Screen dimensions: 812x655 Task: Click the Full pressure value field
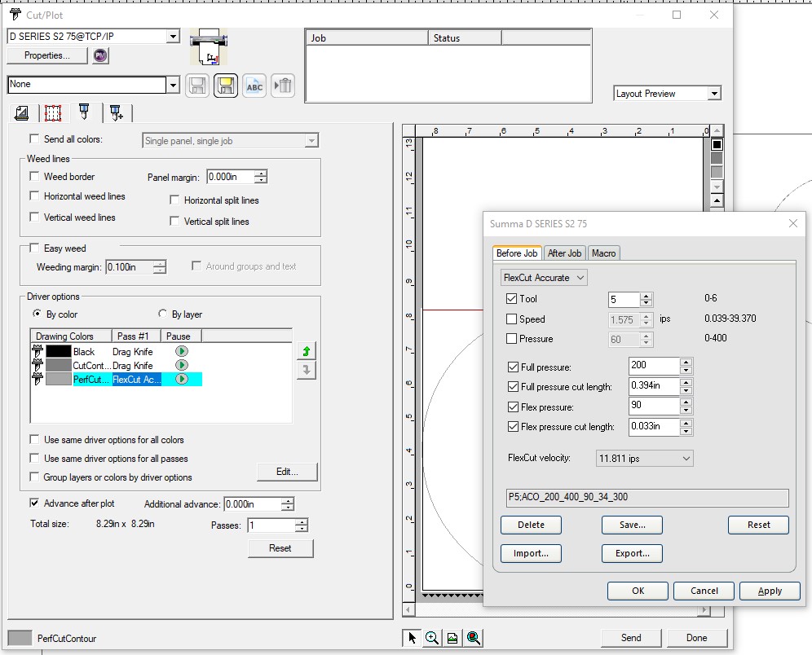pos(654,365)
